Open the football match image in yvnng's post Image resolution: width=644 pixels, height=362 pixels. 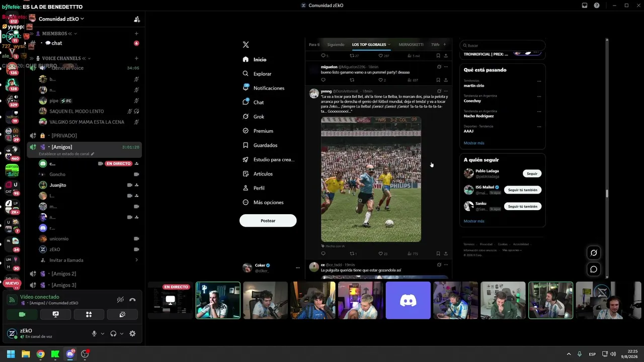click(x=371, y=179)
